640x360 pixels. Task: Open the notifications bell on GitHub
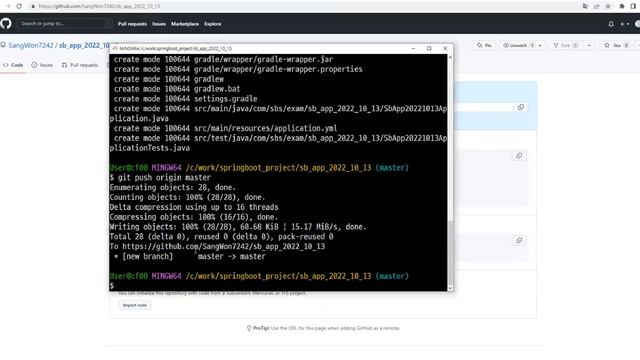(x=611, y=24)
